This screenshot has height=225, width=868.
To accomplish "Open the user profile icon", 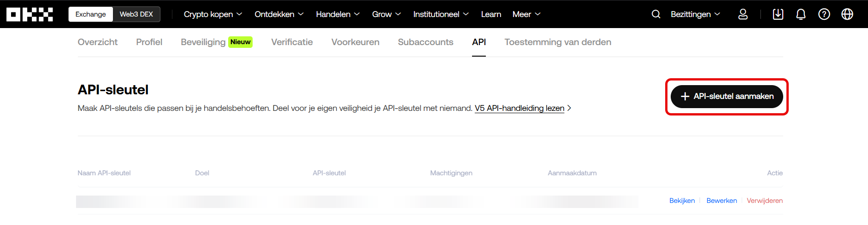I will [743, 14].
